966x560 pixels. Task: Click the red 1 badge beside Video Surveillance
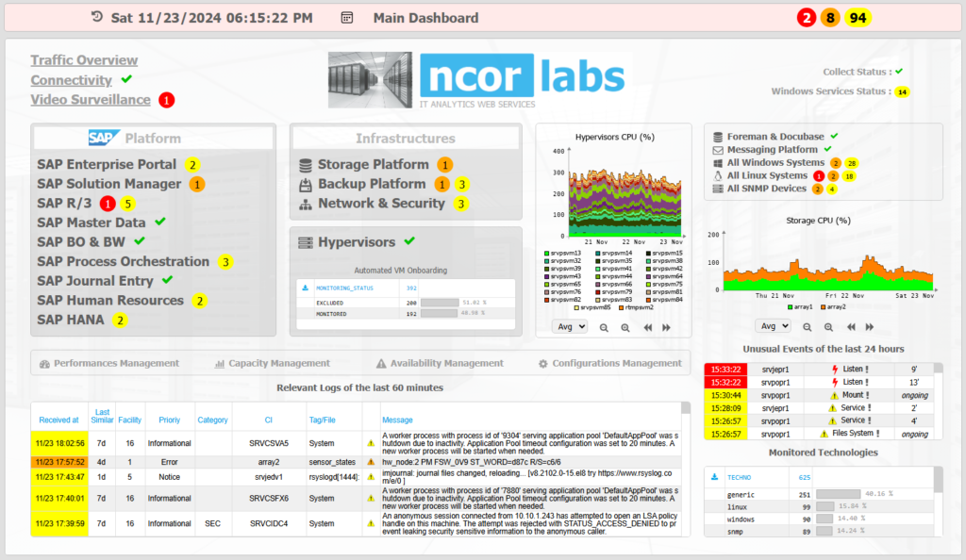[x=166, y=100]
